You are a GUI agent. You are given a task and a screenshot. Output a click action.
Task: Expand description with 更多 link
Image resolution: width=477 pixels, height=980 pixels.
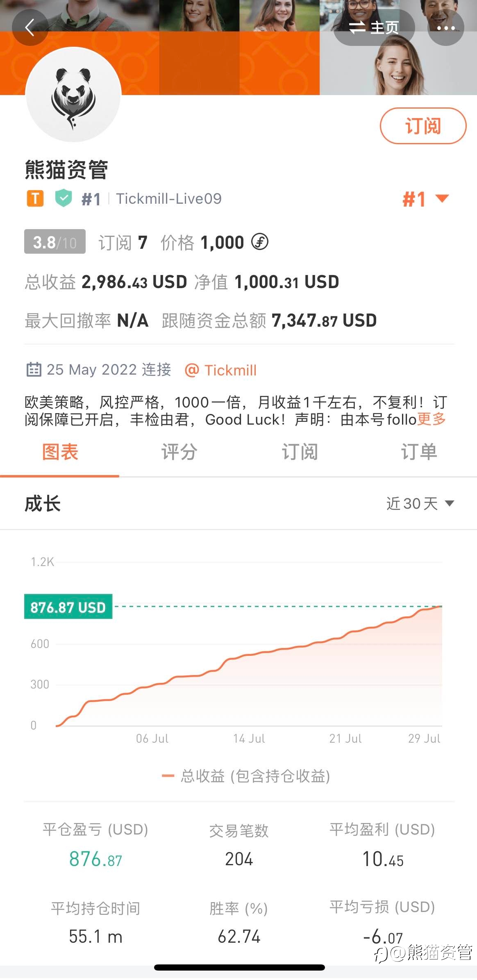tap(432, 419)
